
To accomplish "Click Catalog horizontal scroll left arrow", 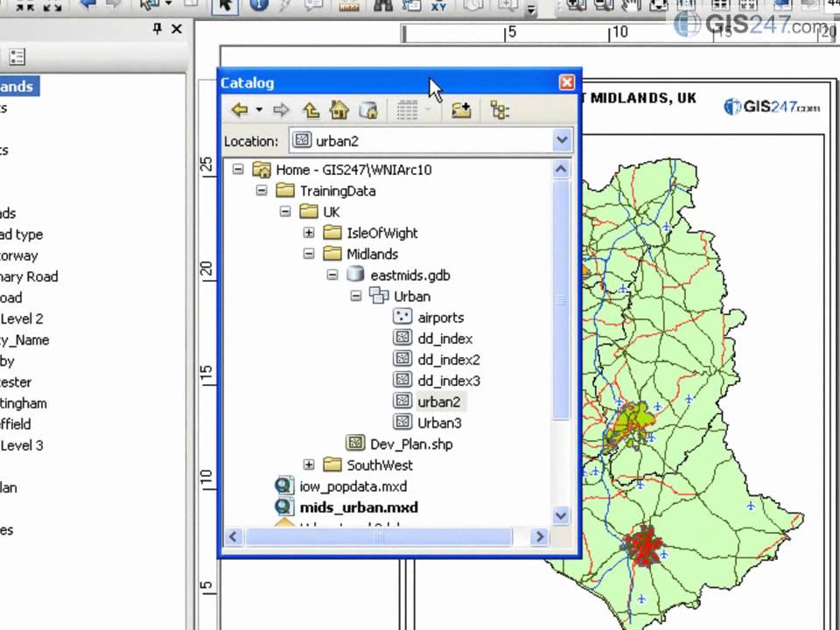I will [x=233, y=536].
